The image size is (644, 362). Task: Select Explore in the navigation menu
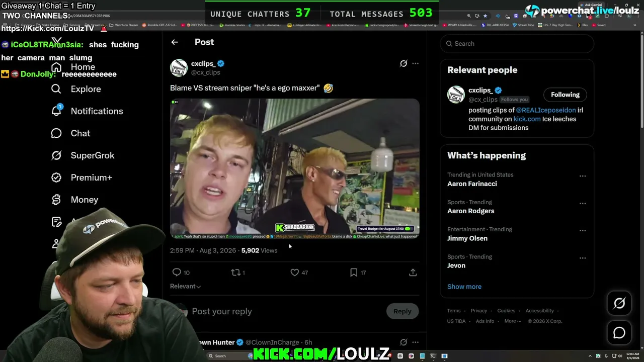[x=86, y=89]
